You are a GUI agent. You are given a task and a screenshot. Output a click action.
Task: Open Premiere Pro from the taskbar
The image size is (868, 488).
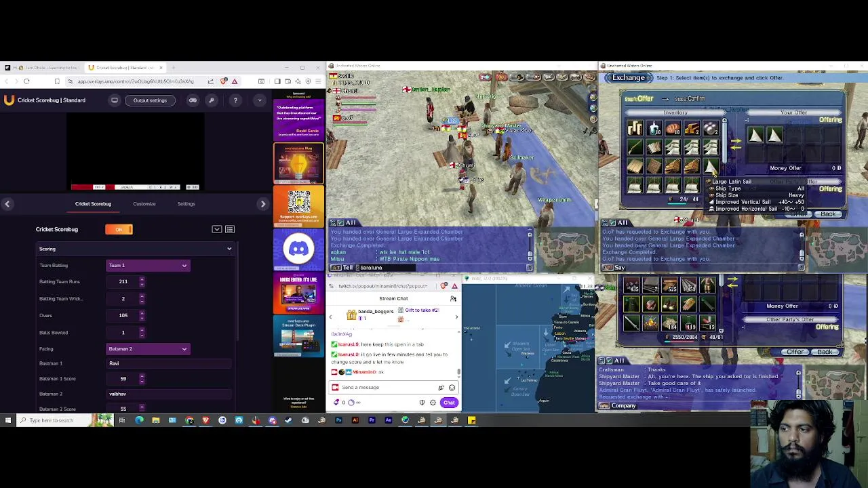click(372, 420)
